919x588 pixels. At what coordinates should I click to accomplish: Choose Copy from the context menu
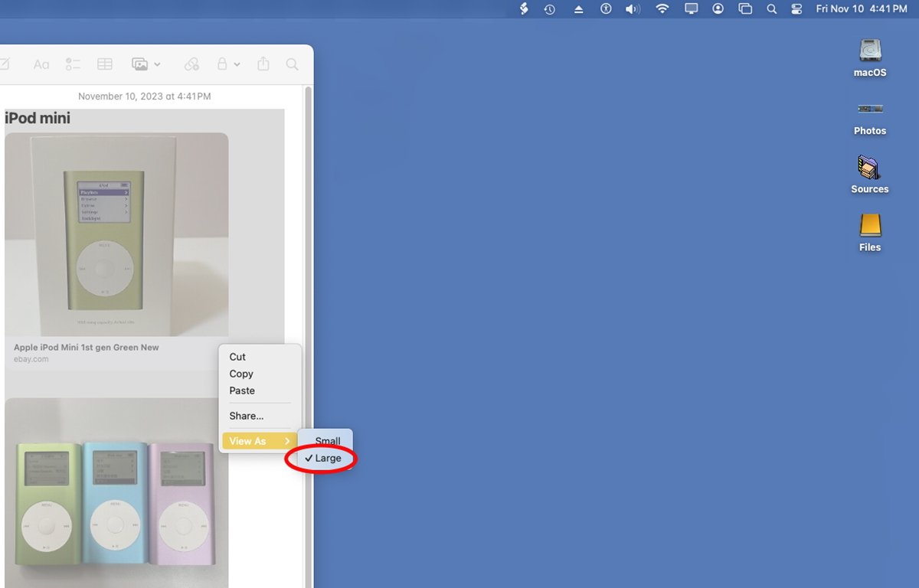[x=241, y=374]
